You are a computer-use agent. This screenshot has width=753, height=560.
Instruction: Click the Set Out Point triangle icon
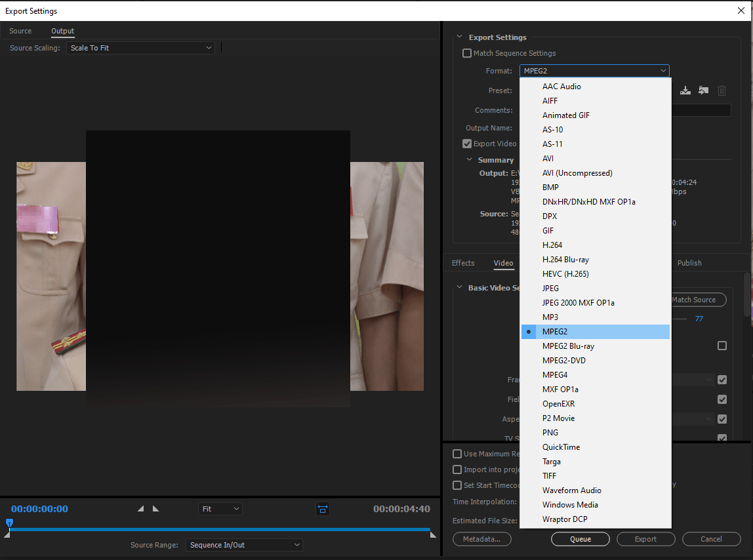(x=155, y=509)
